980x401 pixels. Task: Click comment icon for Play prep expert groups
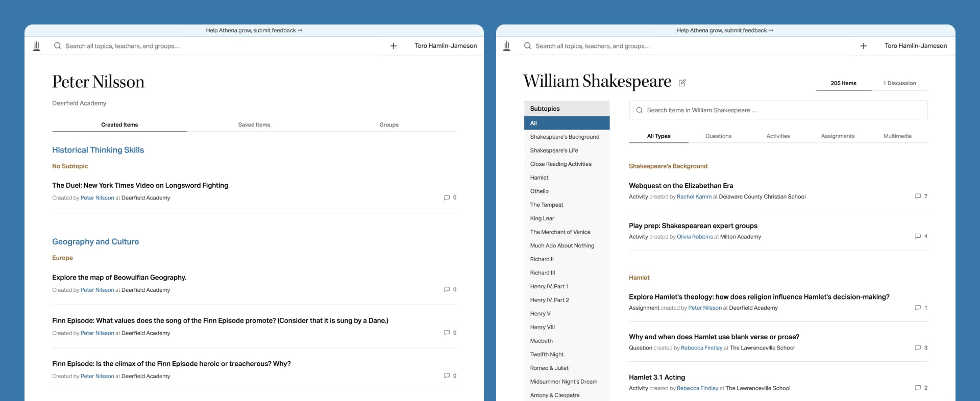(918, 236)
